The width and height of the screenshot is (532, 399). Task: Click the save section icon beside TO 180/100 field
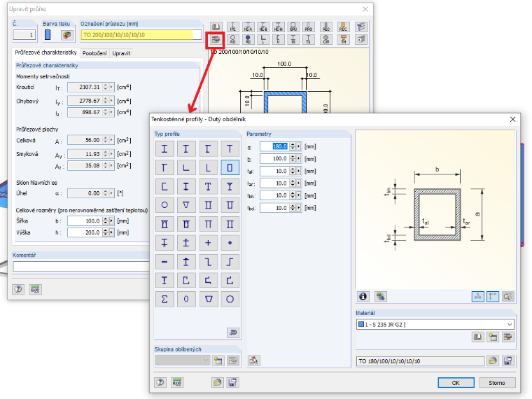pyautogui.click(x=507, y=361)
